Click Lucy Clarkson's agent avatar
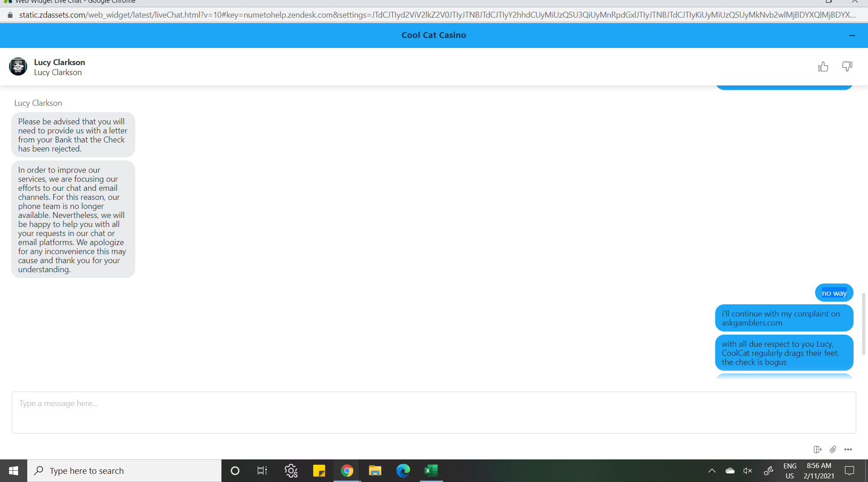This screenshot has height=482, width=868. pos(18,66)
